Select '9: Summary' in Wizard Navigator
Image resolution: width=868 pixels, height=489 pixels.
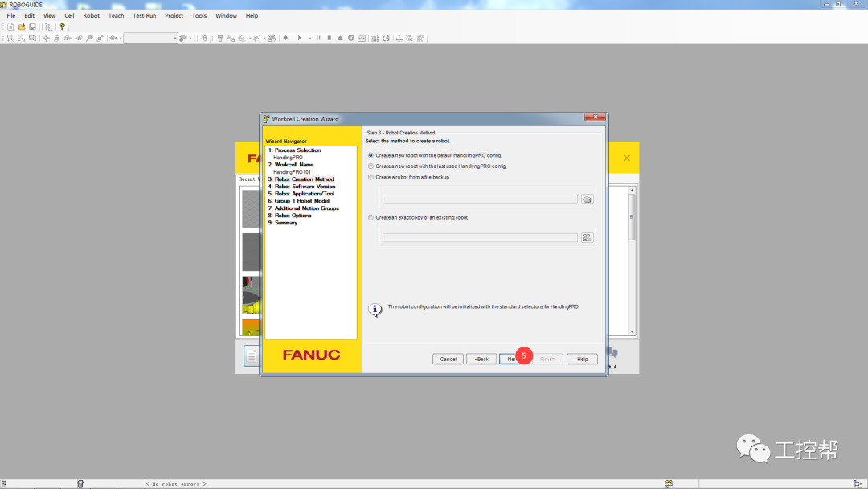coord(283,223)
